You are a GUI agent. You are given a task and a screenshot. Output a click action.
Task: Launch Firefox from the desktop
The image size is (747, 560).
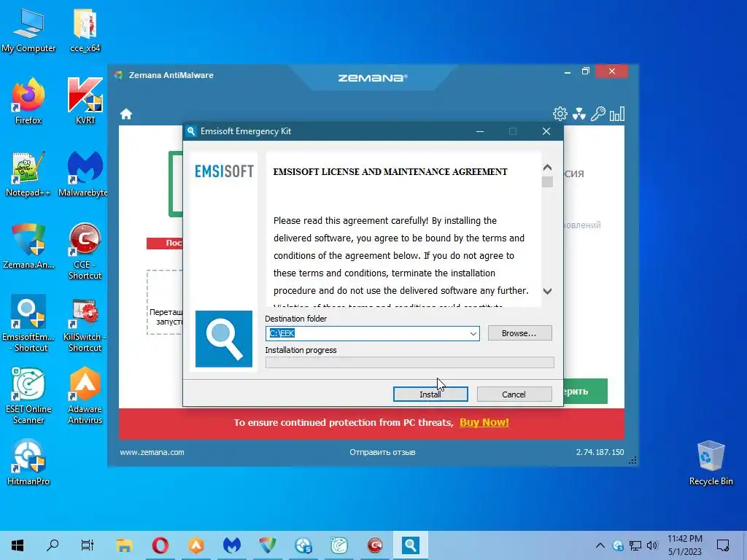28,101
